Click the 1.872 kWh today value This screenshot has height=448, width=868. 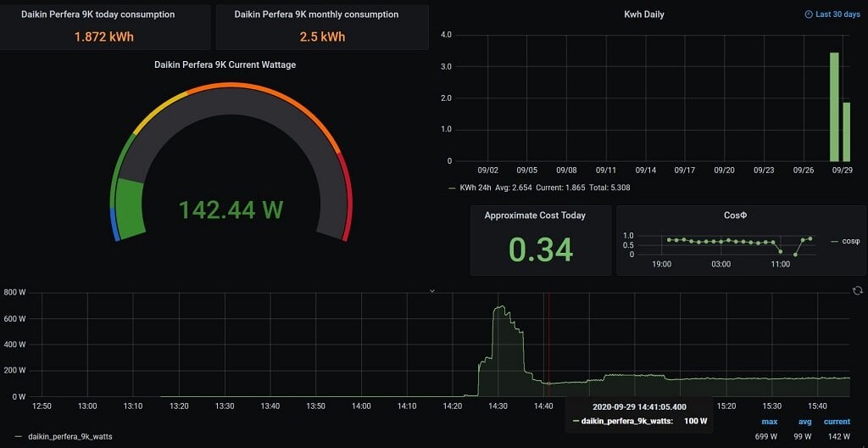tap(104, 37)
